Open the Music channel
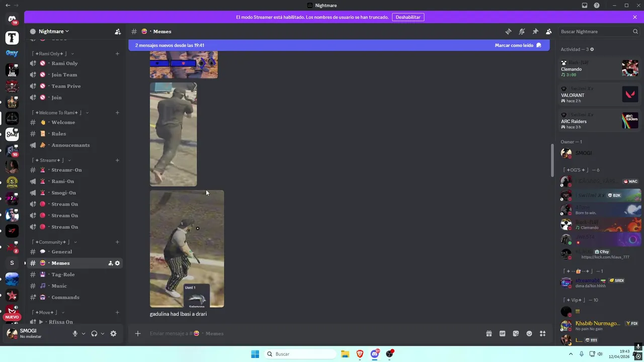Image resolution: width=644 pixels, height=362 pixels. pyautogui.click(x=74, y=286)
